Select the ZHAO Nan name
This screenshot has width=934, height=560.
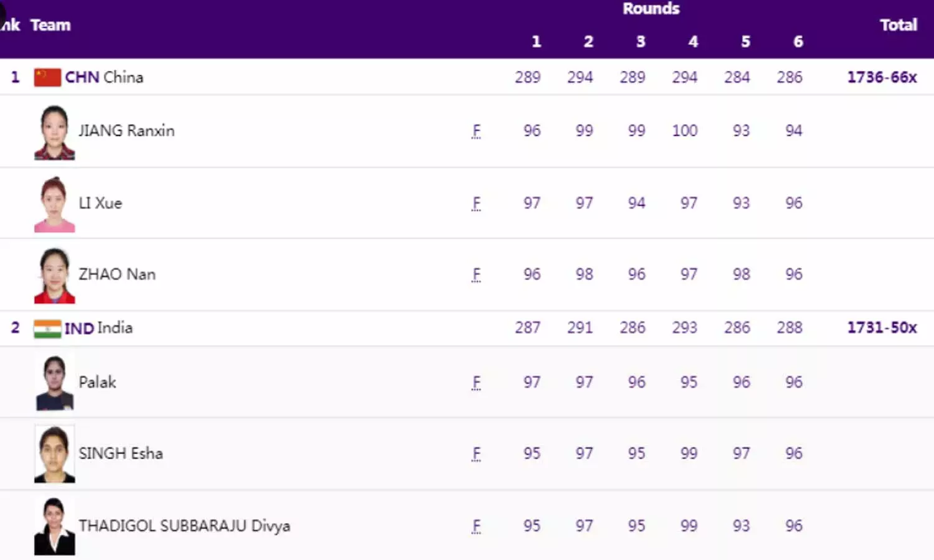[x=117, y=274]
